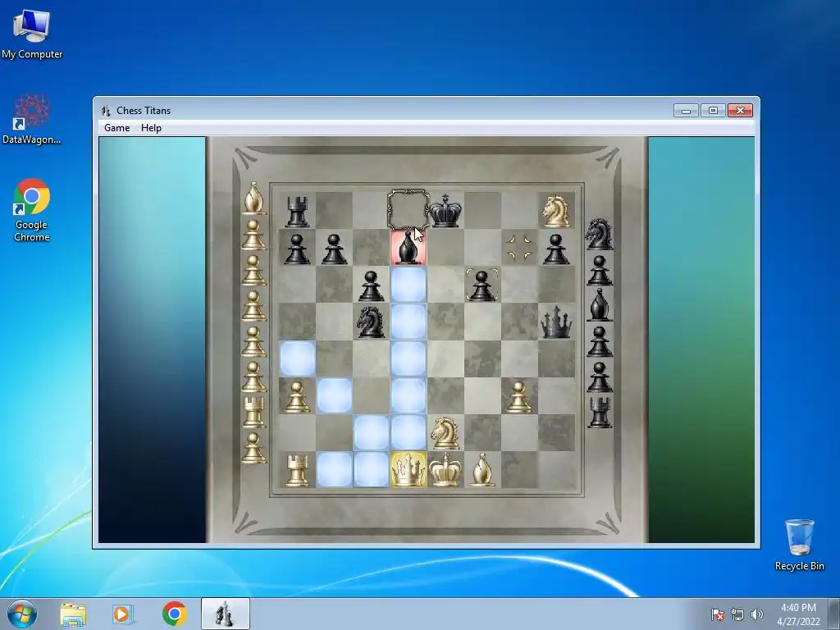Move queen to highlighted square d5 beside black knight
The height and width of the screenshot is (630, 840).
pos(409,322)
